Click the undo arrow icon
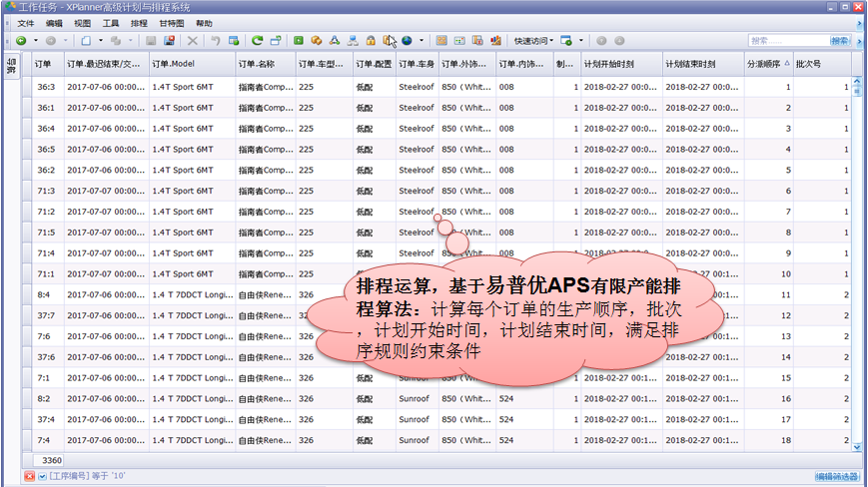 216,41
